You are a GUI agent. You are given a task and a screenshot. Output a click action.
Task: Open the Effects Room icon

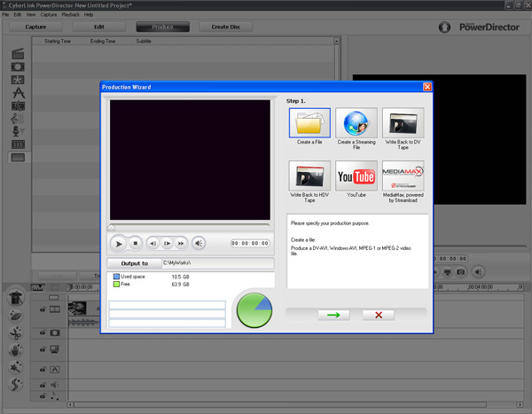tap(18, 66)
